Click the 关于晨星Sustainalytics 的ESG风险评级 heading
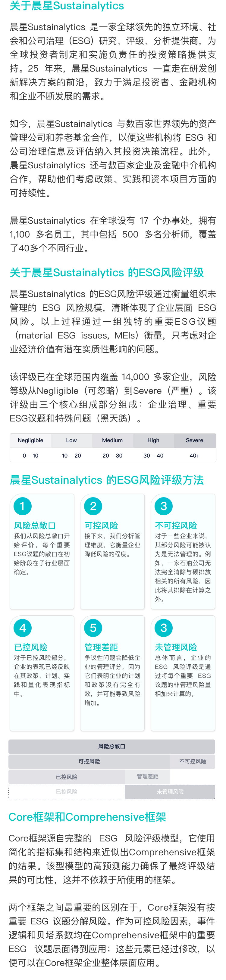226x980 pixels. click(107, 272)
